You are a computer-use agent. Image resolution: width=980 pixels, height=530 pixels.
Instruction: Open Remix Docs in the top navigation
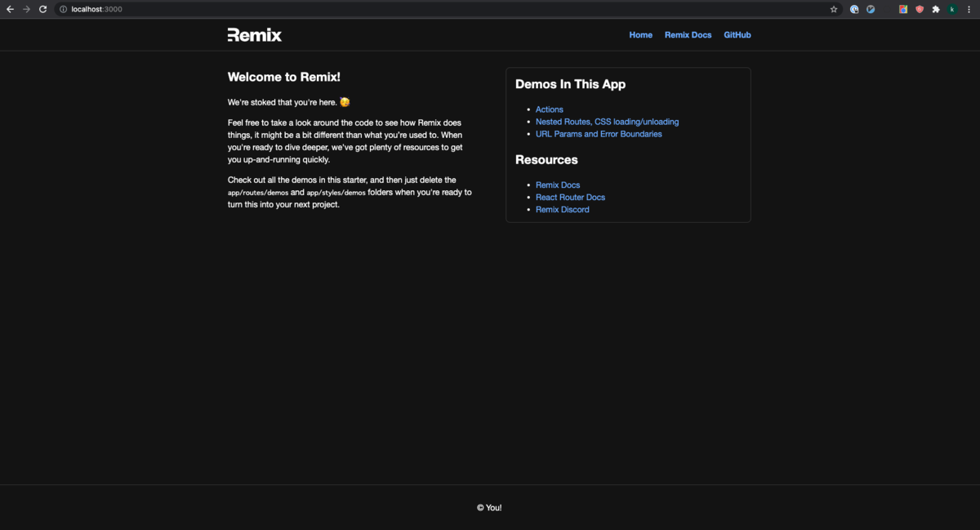coord(688,35)
